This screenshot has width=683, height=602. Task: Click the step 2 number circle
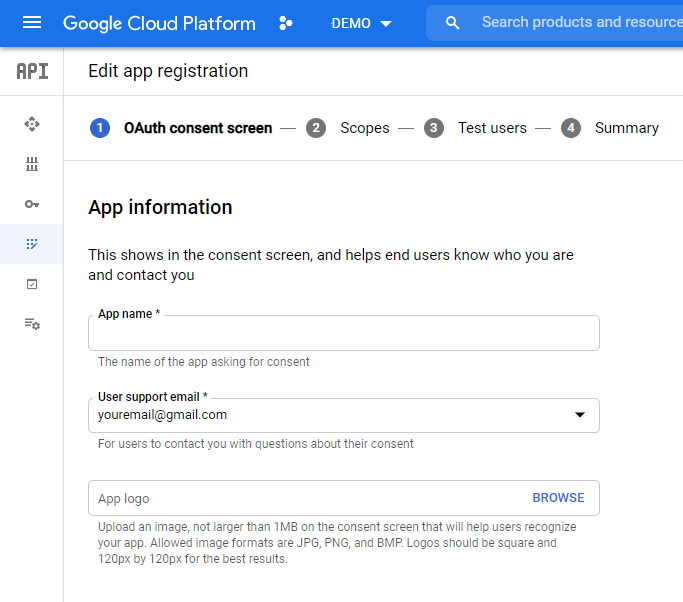click(x=316, y=128)
